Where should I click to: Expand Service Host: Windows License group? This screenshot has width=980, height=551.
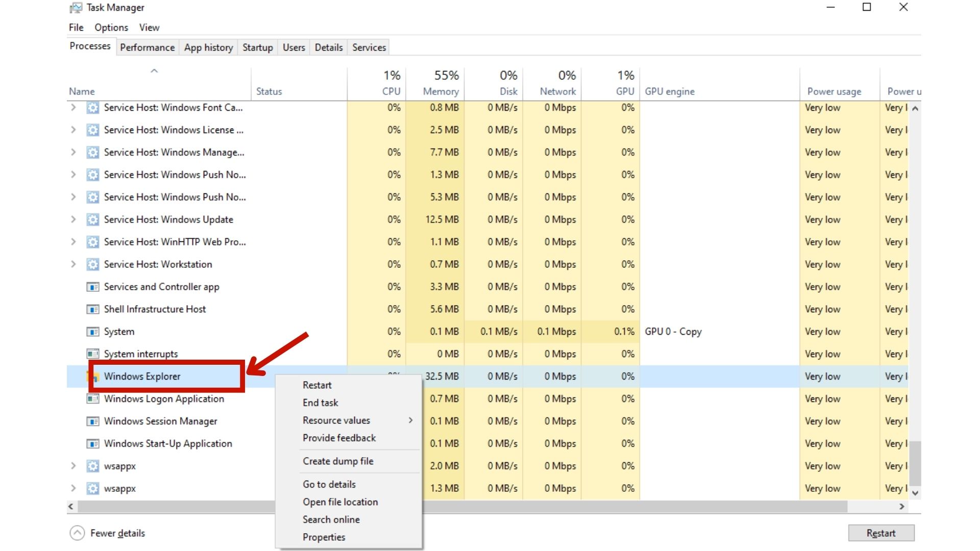click(x=73, y=130)
